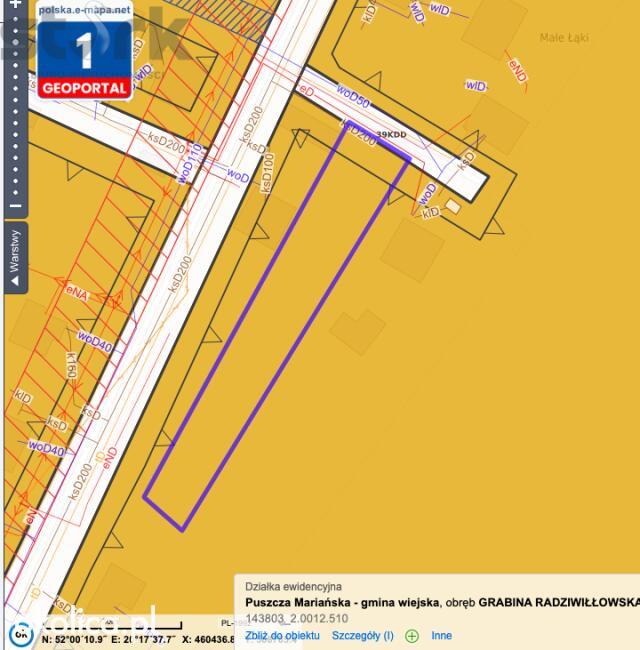Click the Warstwy panel arrow
The width and height of the screenshot is (640, 650).
pyautogui.click(x=15, y=281)
